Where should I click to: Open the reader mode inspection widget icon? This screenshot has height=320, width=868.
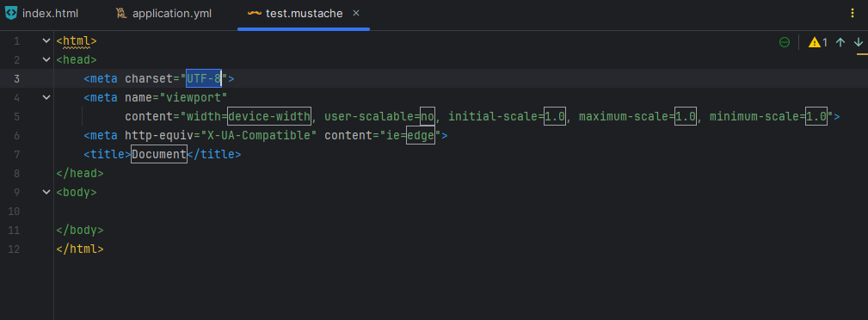pyautogui.click(x=785, y=42)
